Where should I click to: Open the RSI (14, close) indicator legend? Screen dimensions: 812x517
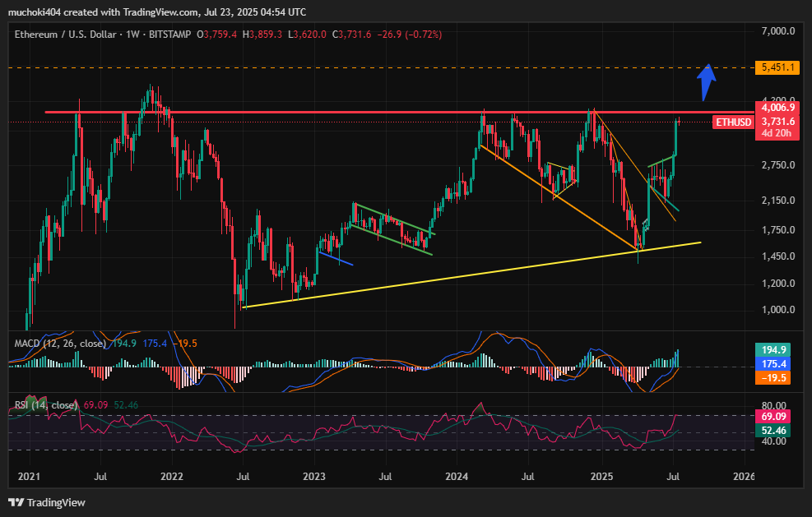pos(45,405)
